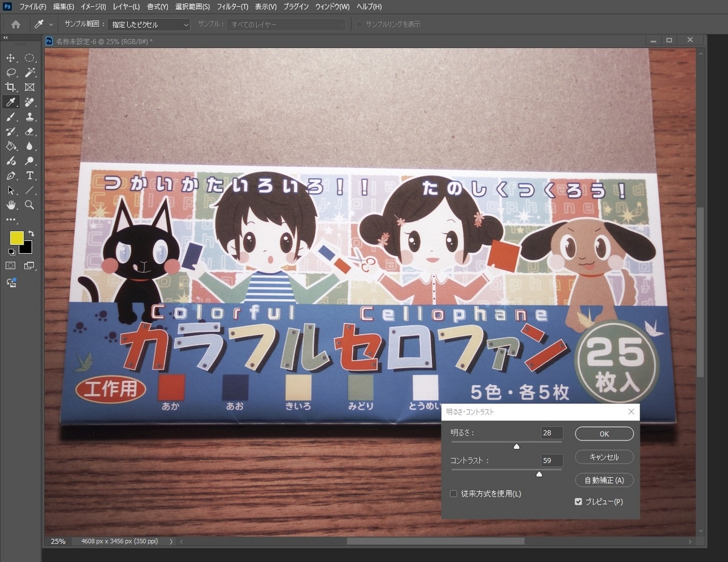The height and width of the screenshot is (562, 728).
Task: Select the Blur tool
Action: (x=30, y=146)
